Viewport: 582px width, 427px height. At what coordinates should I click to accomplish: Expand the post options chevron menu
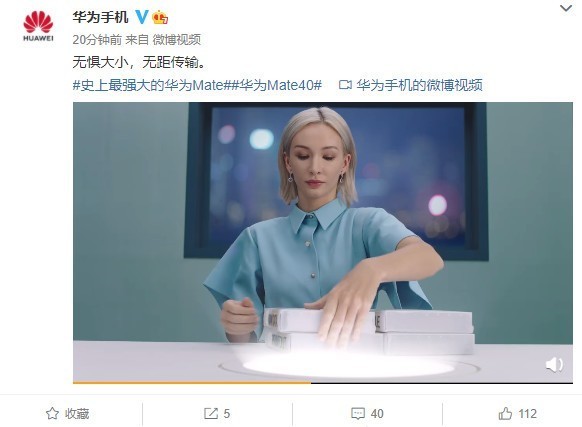click(566, 8)
